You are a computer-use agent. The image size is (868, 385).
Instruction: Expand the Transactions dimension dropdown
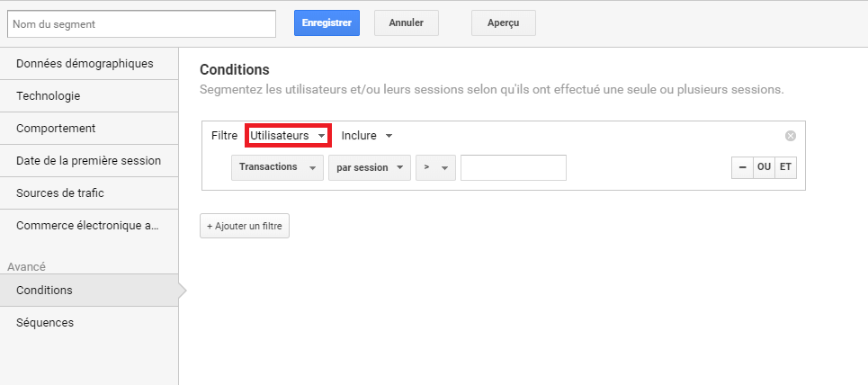[277, 167]
